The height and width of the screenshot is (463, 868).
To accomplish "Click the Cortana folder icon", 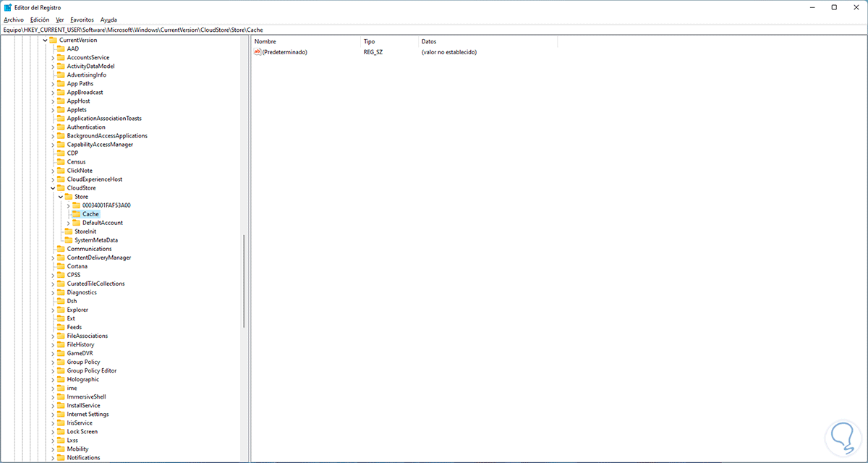I will click(x=61, y=266).
